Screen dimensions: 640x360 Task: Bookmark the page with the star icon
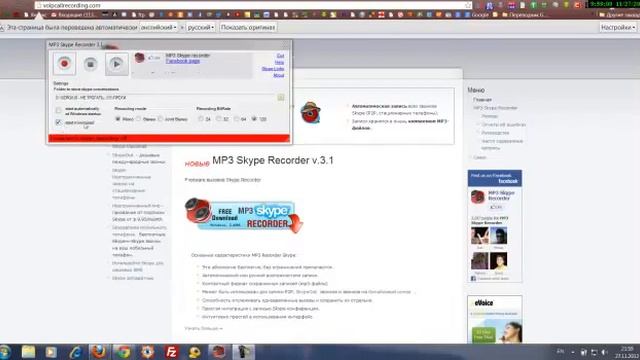pos(468,5)
